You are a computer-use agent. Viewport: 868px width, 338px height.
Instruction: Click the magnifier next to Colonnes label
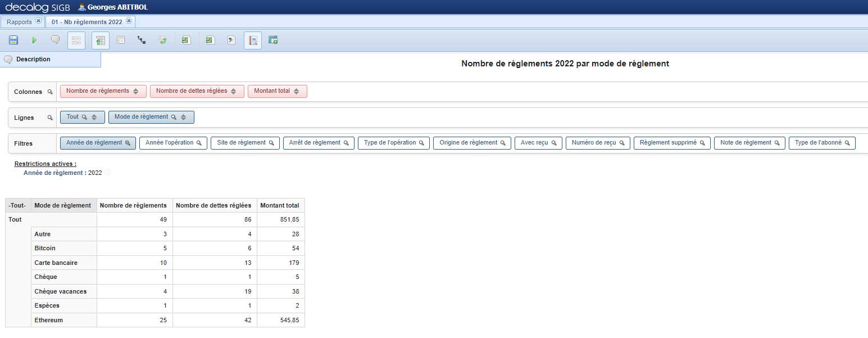[x=50, y=92]
